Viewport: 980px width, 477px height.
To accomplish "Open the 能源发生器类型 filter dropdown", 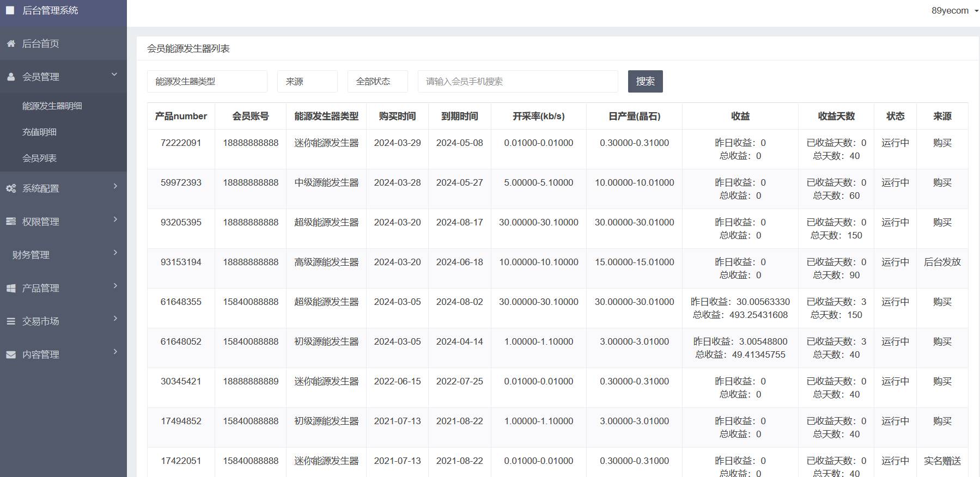I will pos(207,82).
